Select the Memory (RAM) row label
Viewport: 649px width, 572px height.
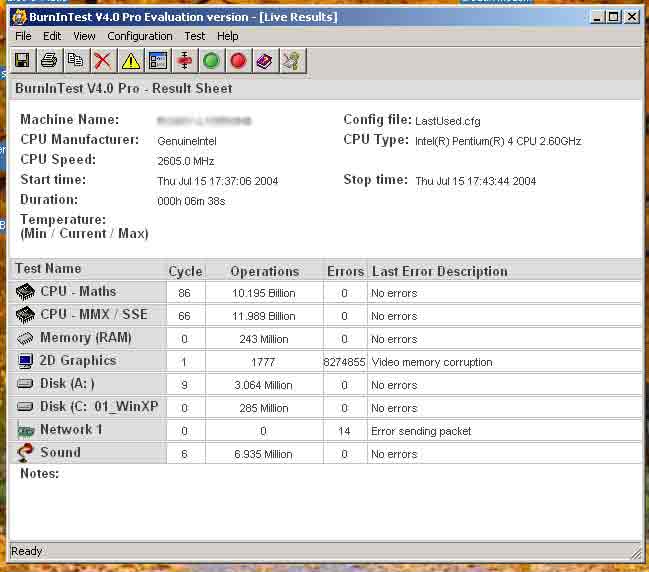pos(86,337)
